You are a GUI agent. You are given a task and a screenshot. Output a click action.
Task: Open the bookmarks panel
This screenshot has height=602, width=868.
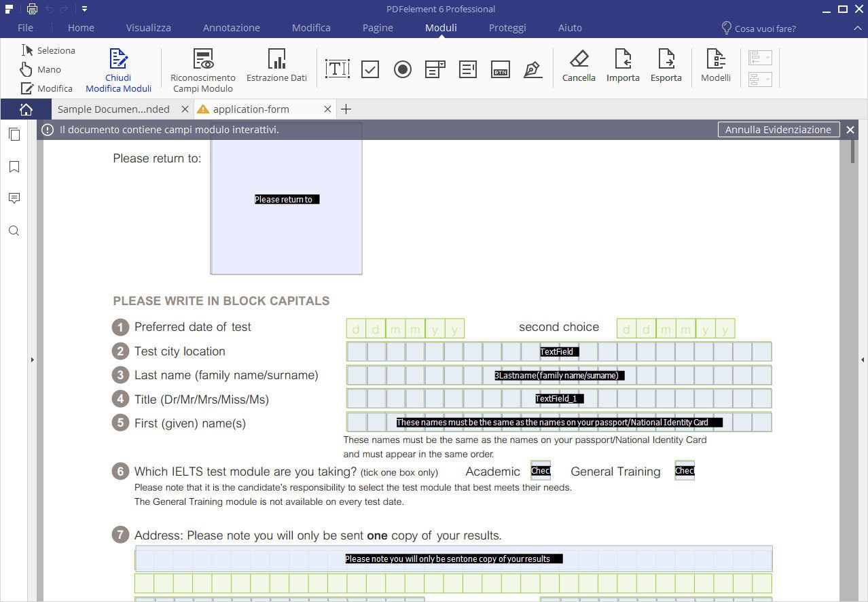[x=14, y=166]
